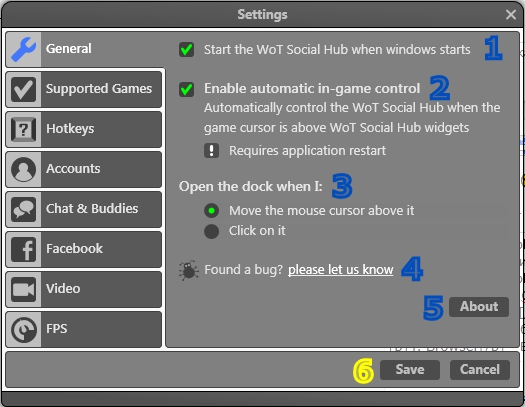Screen dimensions: 525x407
Task: Open the Video settings tab
Action: coord(84,290)
